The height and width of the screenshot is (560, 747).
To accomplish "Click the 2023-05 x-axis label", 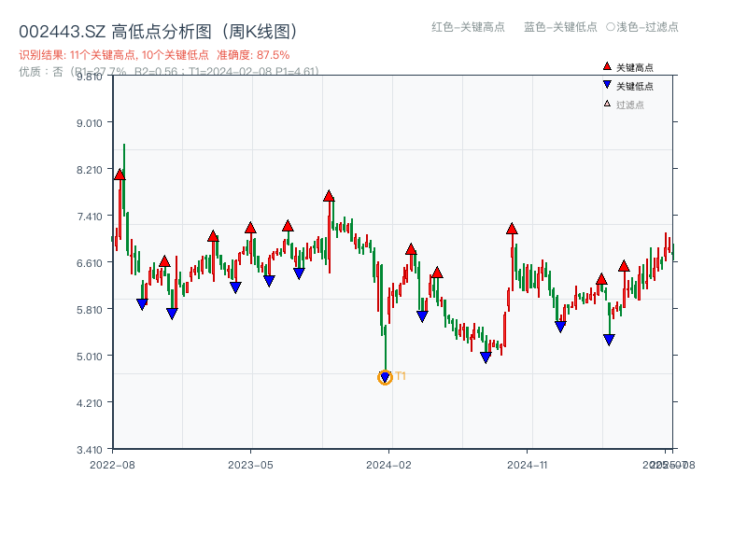I will (x=250, y=465).
